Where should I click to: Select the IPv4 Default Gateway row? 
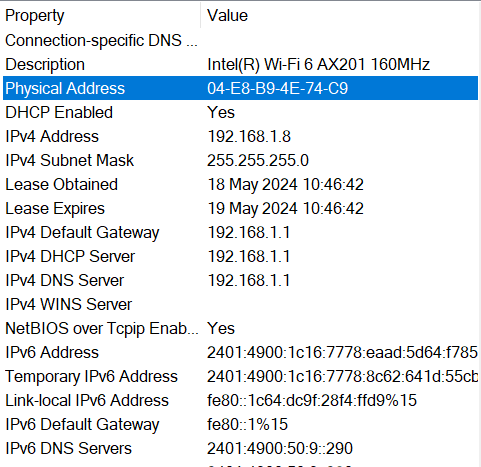[x=240, y=232]
